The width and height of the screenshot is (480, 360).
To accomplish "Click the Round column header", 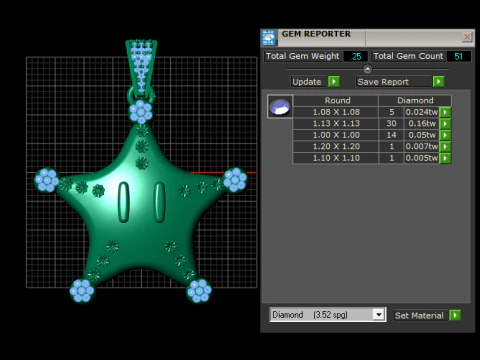I will 336,100.
